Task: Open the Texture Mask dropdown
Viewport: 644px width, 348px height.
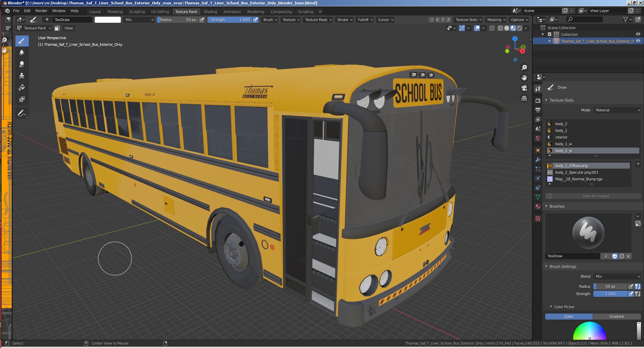Action: pyautogui.click(x=318, y=20)
